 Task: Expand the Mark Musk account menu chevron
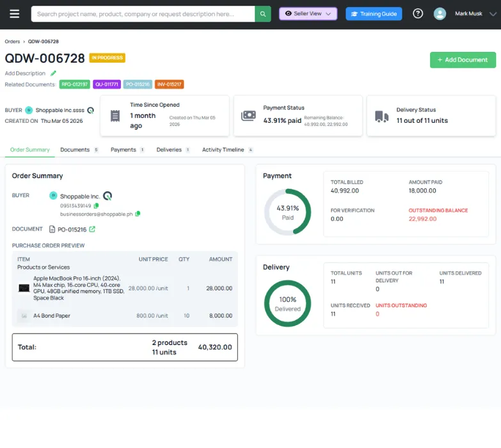pos(493,13)
